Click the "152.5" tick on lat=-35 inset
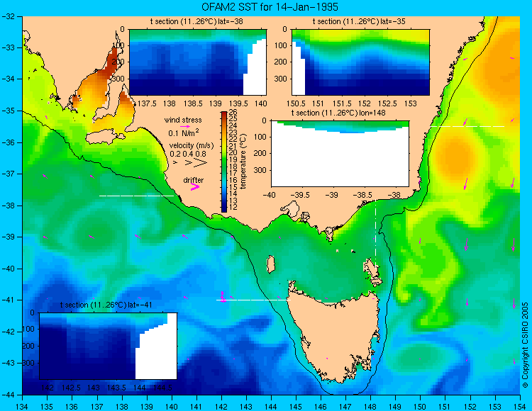 coord(388,103)
